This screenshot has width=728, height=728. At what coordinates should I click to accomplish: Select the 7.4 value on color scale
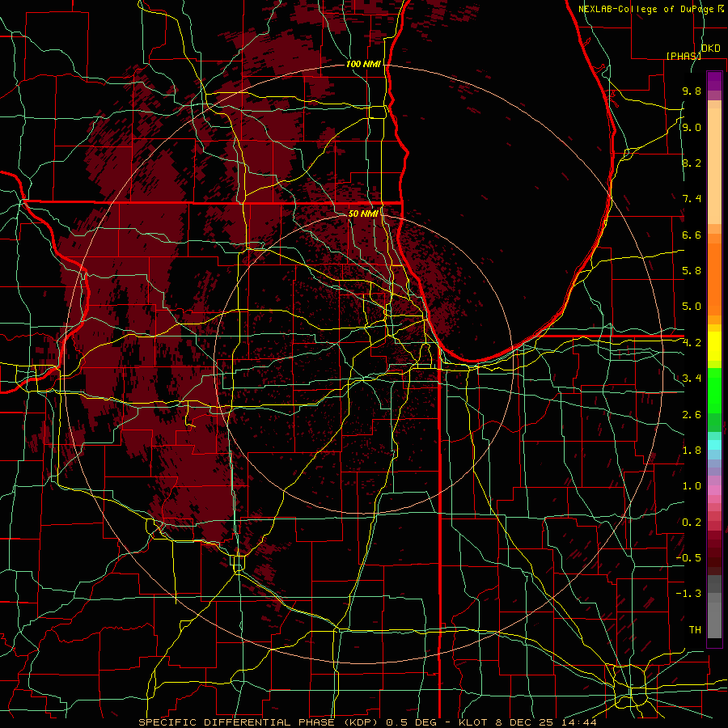point(692,199)
